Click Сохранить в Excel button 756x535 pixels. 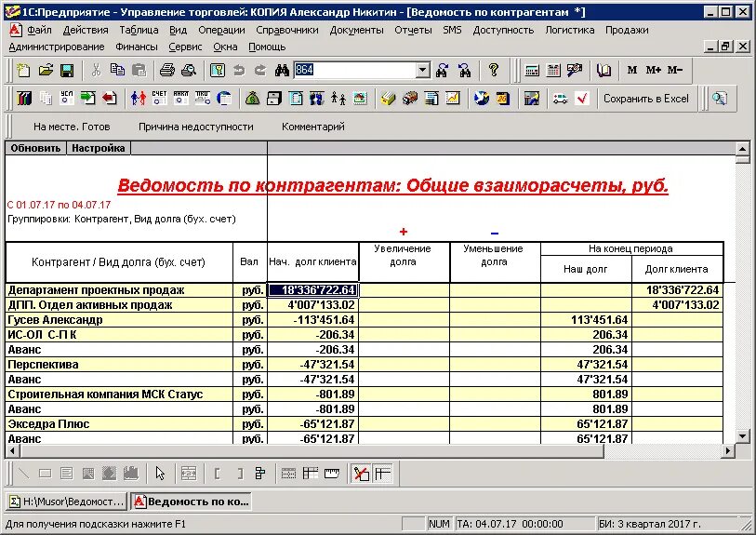point(646,99)
